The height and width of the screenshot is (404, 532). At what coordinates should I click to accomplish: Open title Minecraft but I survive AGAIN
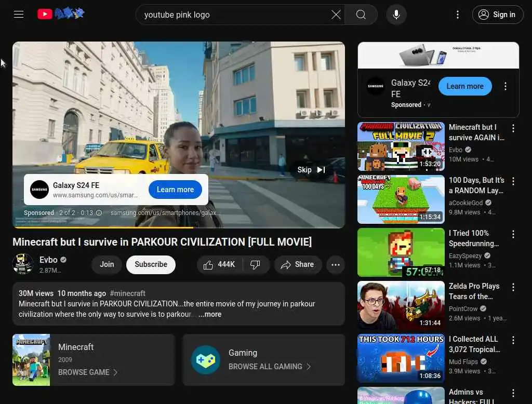click(476, 132)
